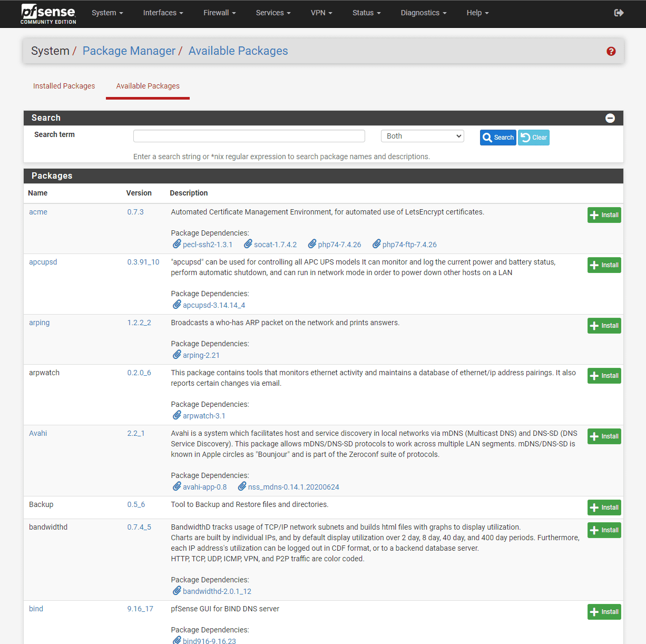Click the pfSense Community Edition logo
646x644 pixels.
click(48, 14)
